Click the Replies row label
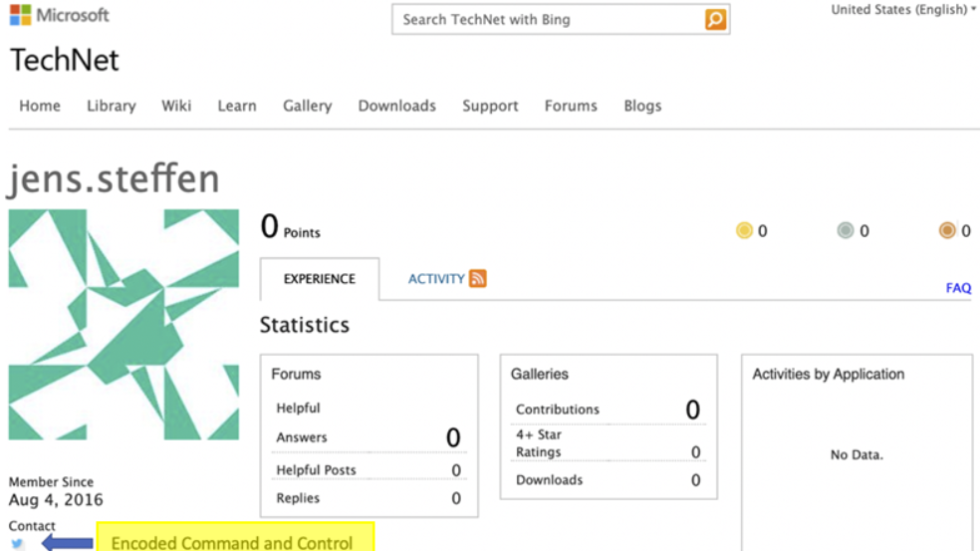980x551 pixels. [x=298, y=498]
